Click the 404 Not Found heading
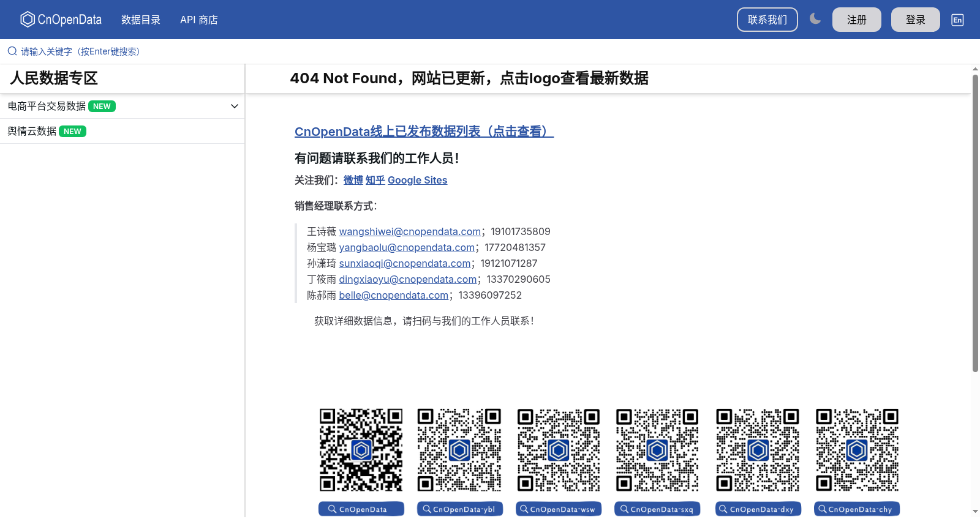The width and height of the screenshot is (980, 527). (x=469, y=78)
